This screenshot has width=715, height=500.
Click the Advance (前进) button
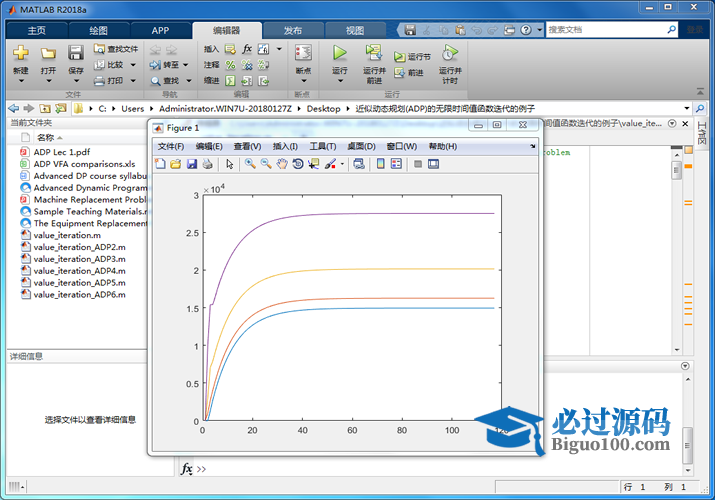pos(409,72)
